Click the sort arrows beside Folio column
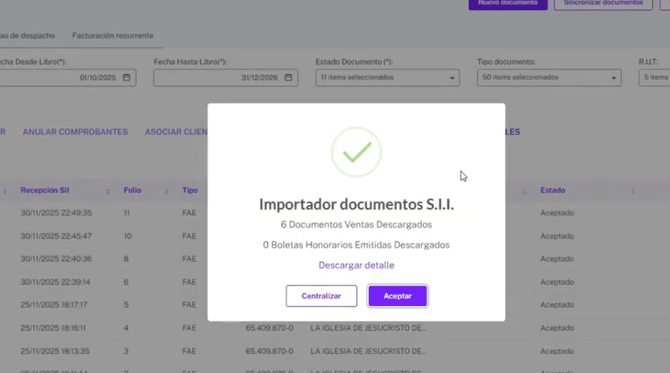Viewport: 670px width, 373px height. (166, 191)
